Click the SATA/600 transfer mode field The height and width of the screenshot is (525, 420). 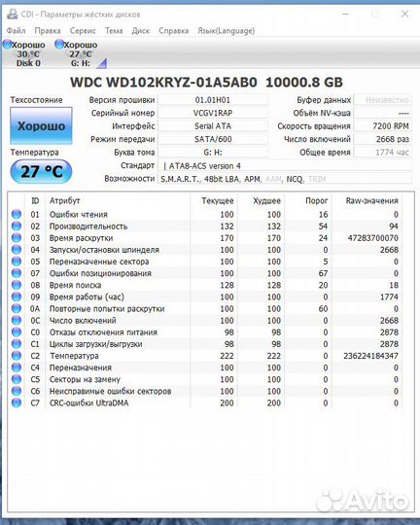(213, 139)
